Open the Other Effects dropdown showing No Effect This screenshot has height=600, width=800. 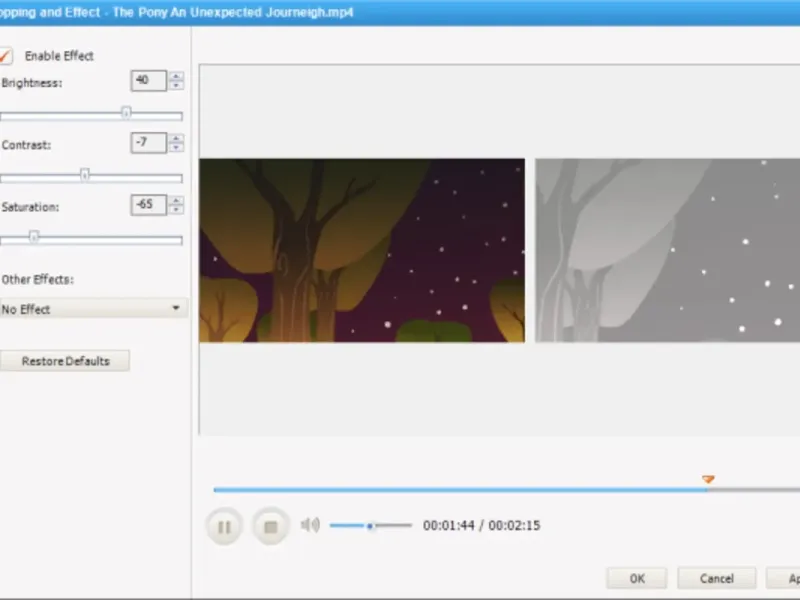[x=93, y=309]
